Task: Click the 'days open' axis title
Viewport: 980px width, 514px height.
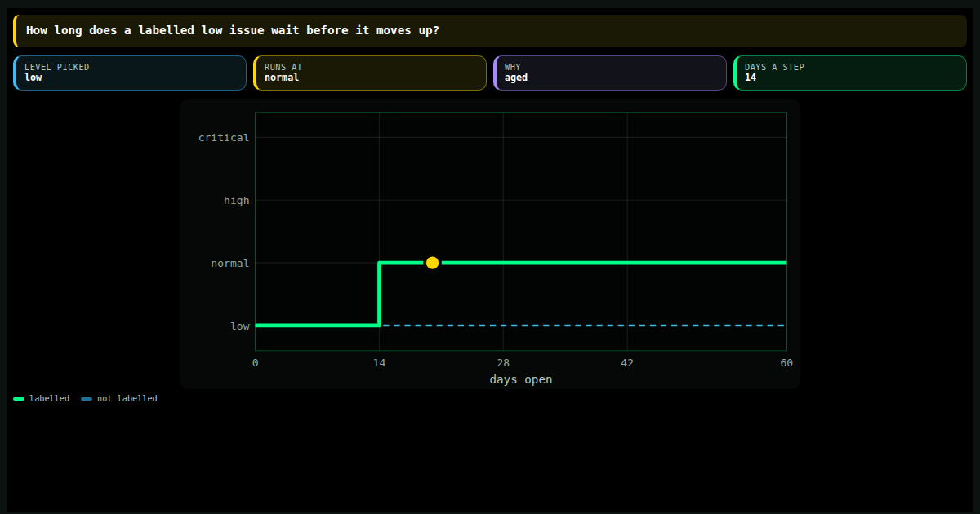Action: pyautogui.click(x=521, y=379)
